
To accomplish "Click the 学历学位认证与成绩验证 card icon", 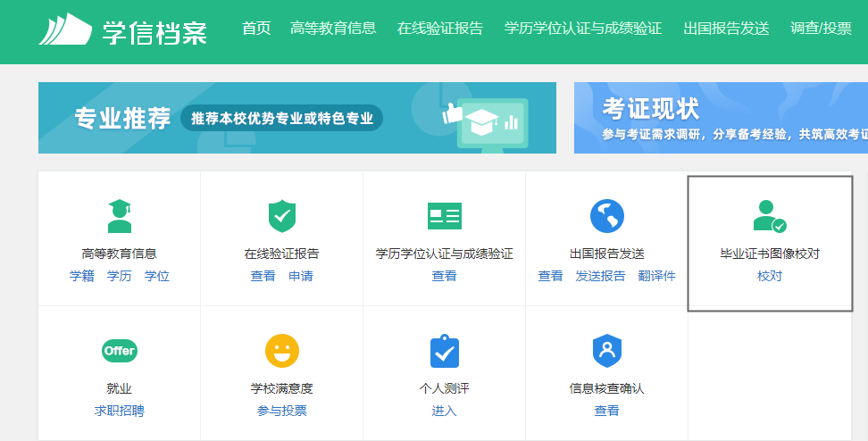I will click(x=444, y=216).
